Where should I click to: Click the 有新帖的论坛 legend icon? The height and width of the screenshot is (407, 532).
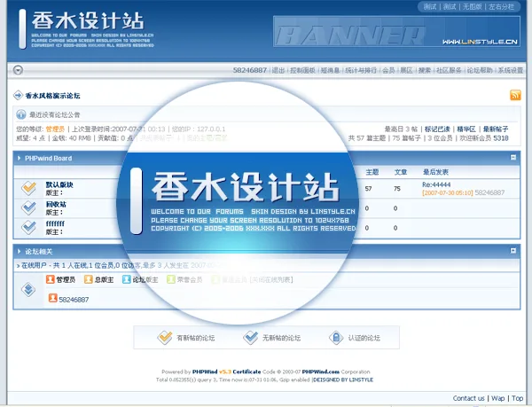point(165,338)
